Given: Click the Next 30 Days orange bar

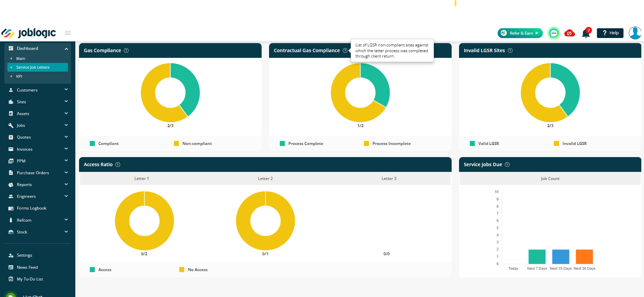Looking at the screenshot, I should pyautogui.click(x=584, y=257).
